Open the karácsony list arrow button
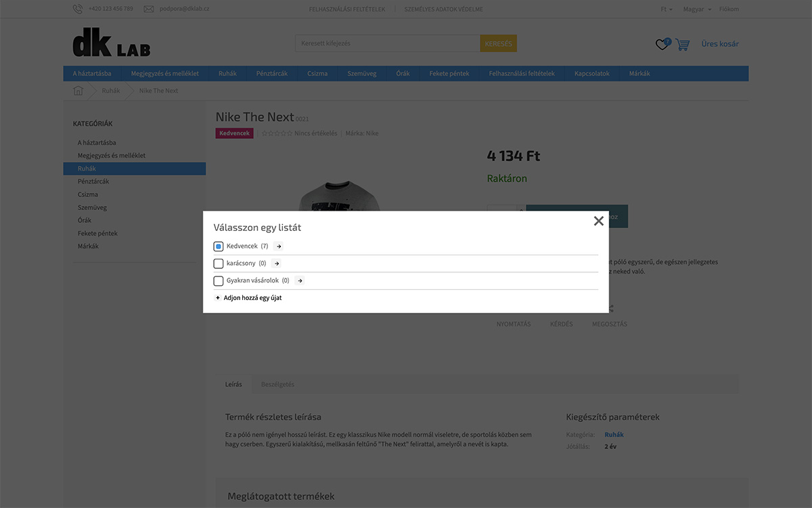This screenshot has height=508, width=812. click(x=276, y=263)
